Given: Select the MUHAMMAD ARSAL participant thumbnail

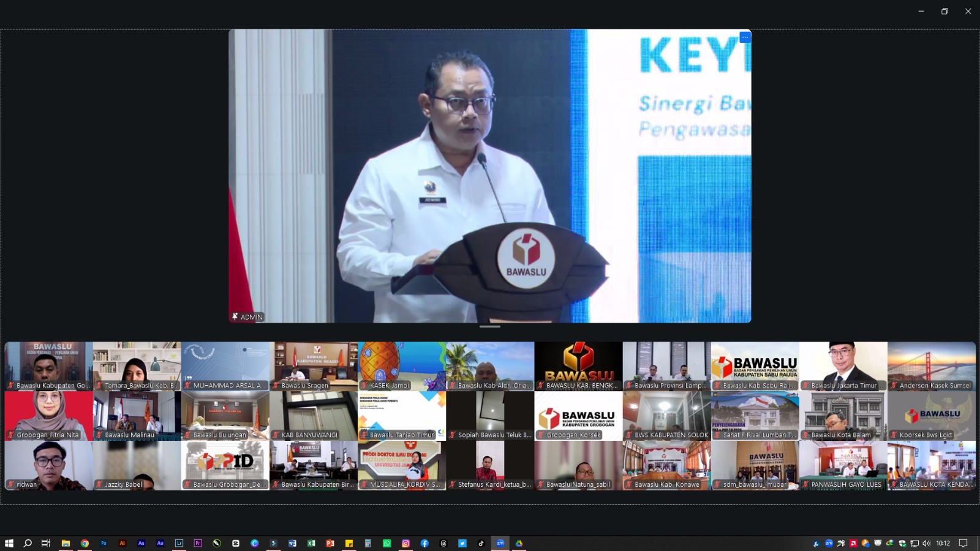Looking at the screenshot, I should 225,366.
